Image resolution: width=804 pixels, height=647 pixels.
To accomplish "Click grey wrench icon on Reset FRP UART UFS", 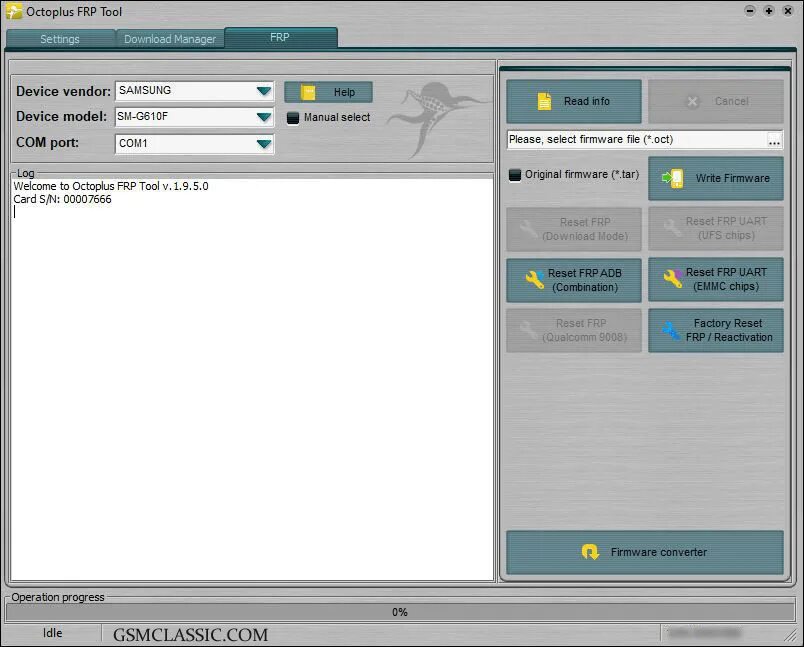I will point(672,228).
